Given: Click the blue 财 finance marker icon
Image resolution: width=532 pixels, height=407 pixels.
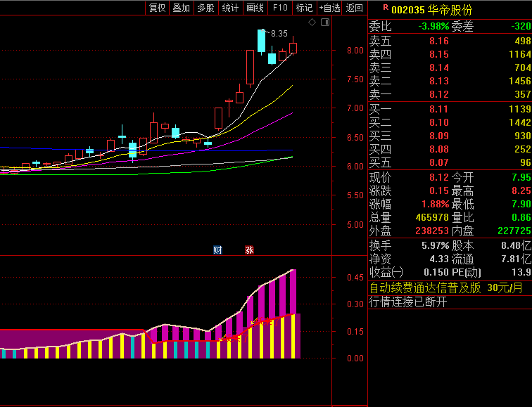Looking at the screenshot, I should [x=218, y=250].
